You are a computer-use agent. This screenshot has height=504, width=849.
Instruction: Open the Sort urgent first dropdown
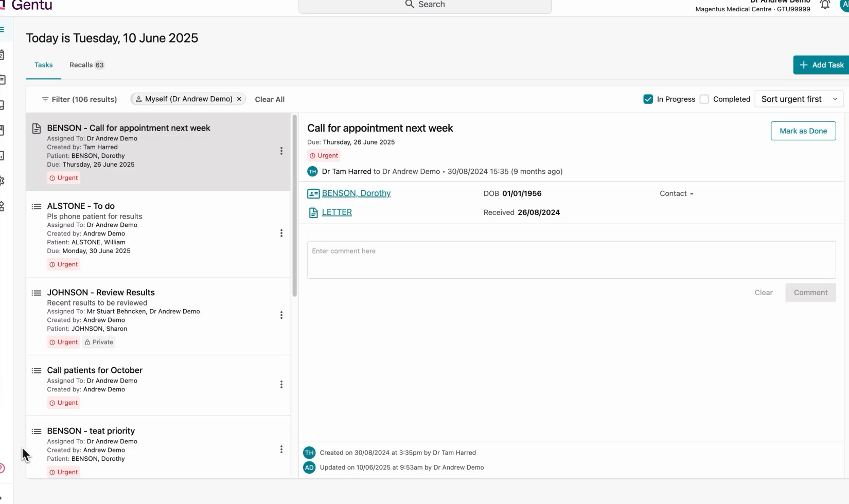coord(799,99)
